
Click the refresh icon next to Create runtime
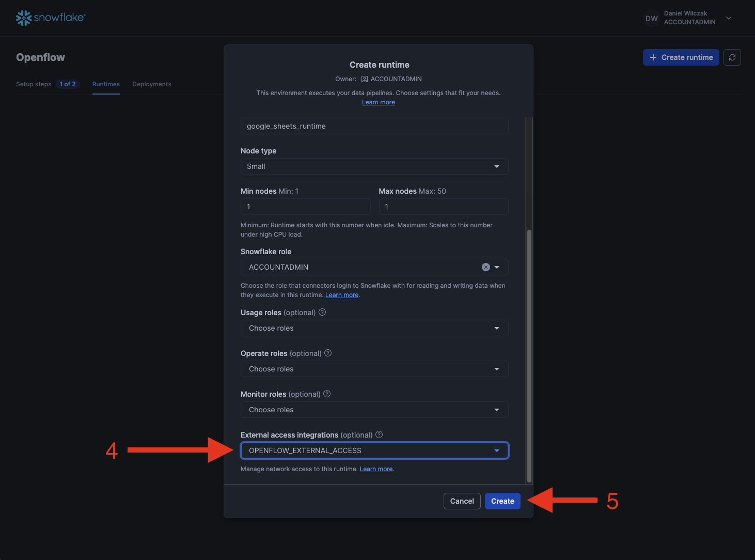[732, 57]
